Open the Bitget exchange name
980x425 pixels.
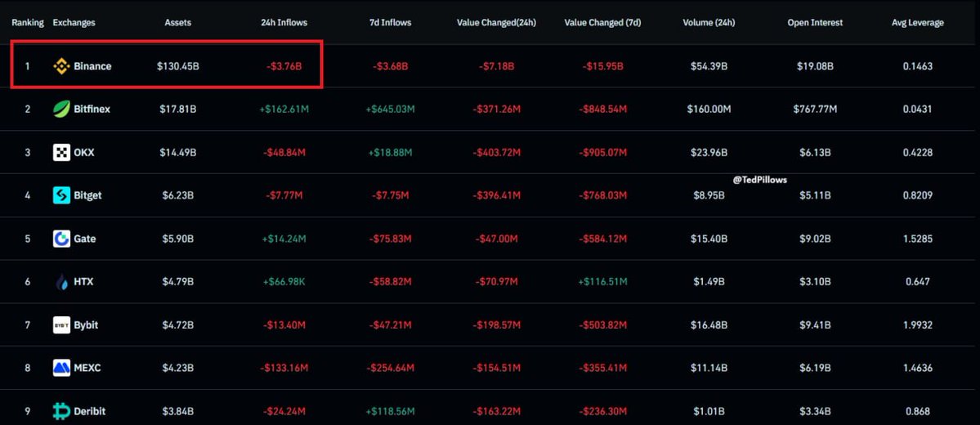[87, 195]
